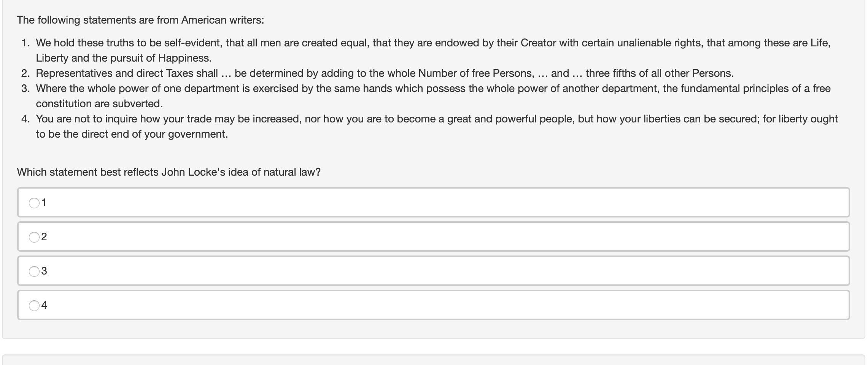Click the phrase "three fifths of all other Persons"
This screenshot has width=868, height=365.
(x=659, y=73)
